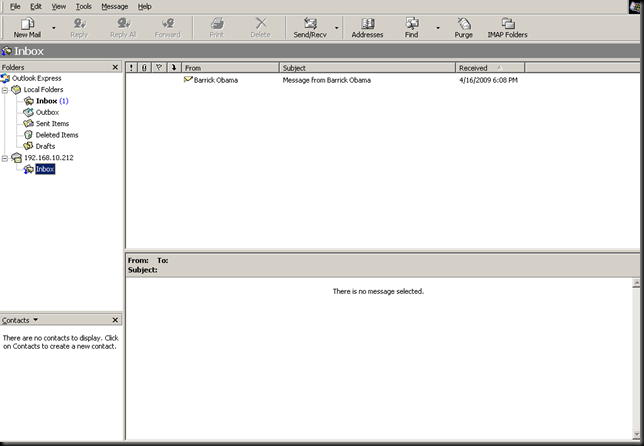The width and height of the screenshot is (644, 446).
Task: Select the IMAP account Inbox folder
Action: 45,169
